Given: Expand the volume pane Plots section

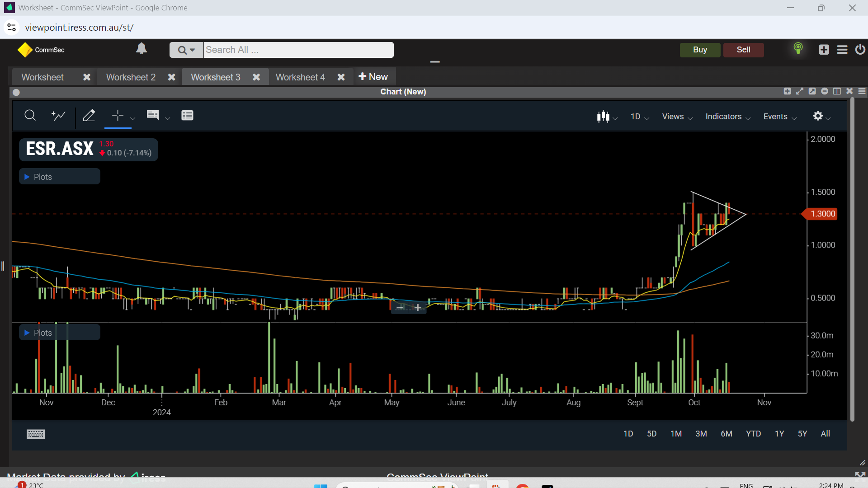Looking at the screenshot, I should (59, 333).
